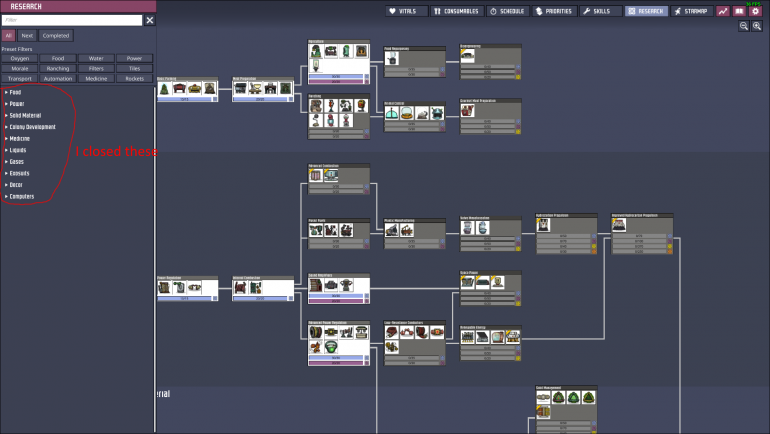
Task: Toggle the Ranching preset filter
Action: (58, 68)
